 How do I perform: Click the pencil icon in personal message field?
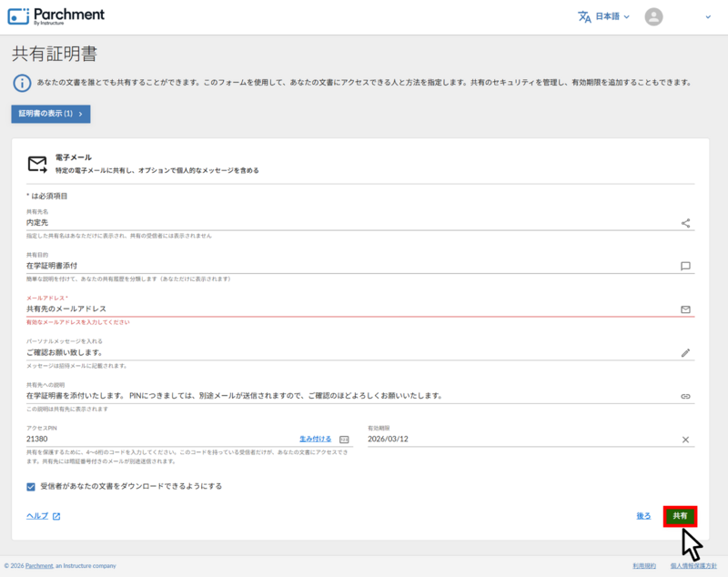[x=686, y=352]
